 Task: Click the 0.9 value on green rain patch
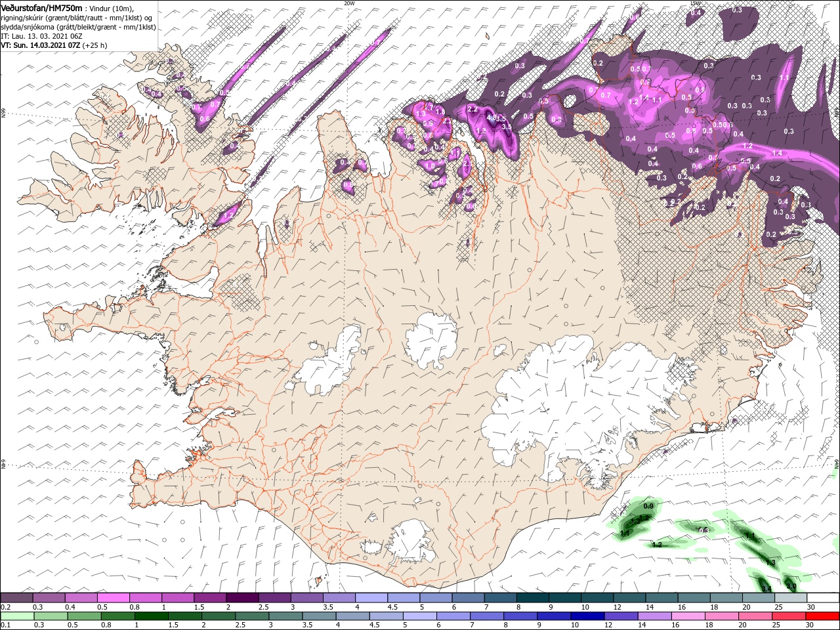[x=648, y=506]
